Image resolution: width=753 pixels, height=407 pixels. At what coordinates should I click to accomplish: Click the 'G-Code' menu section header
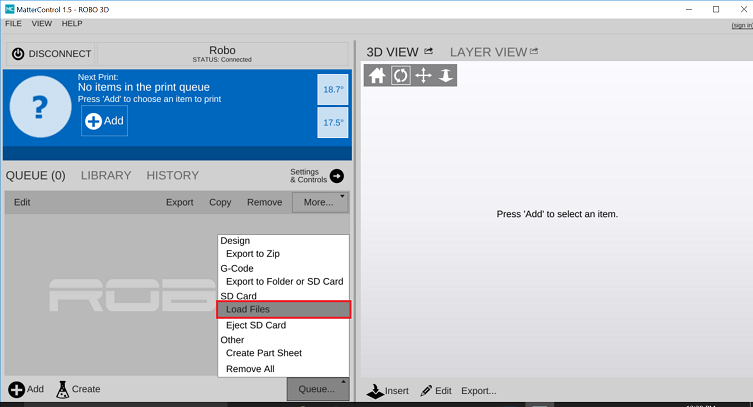[x=237, y=269]
